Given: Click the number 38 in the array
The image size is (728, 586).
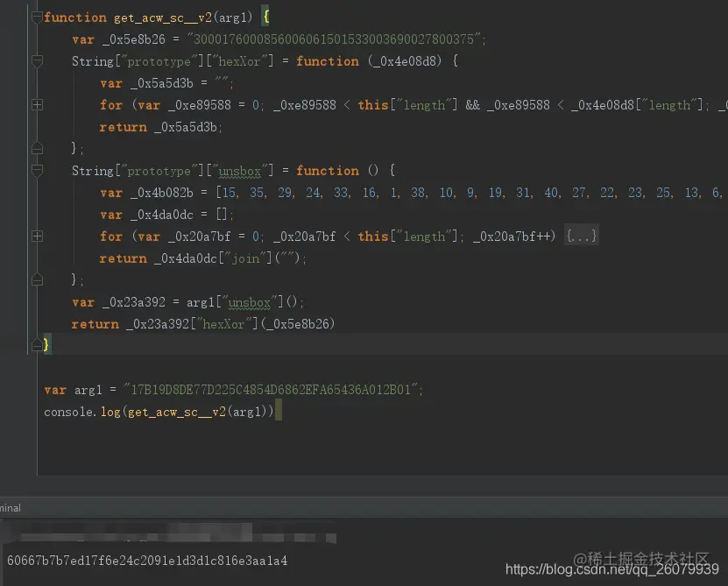Looking at the screenshot, I should click(x=418, y=193).
